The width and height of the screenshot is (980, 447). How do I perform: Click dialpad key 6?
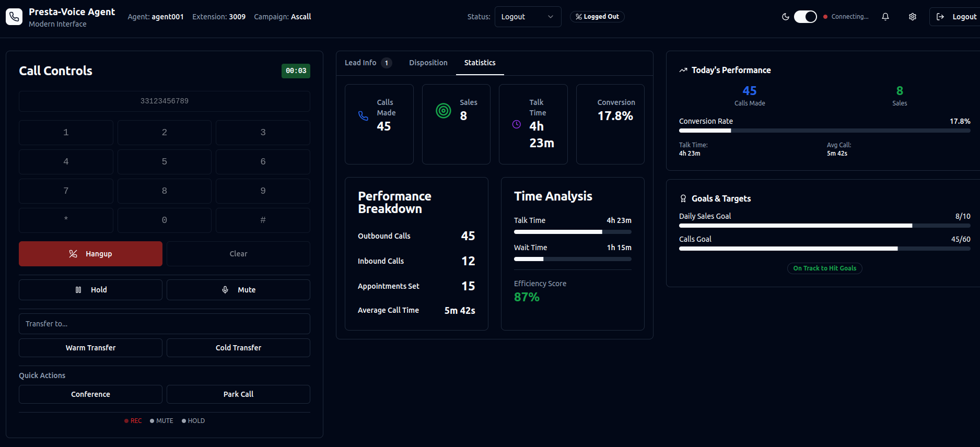(263, 162)
